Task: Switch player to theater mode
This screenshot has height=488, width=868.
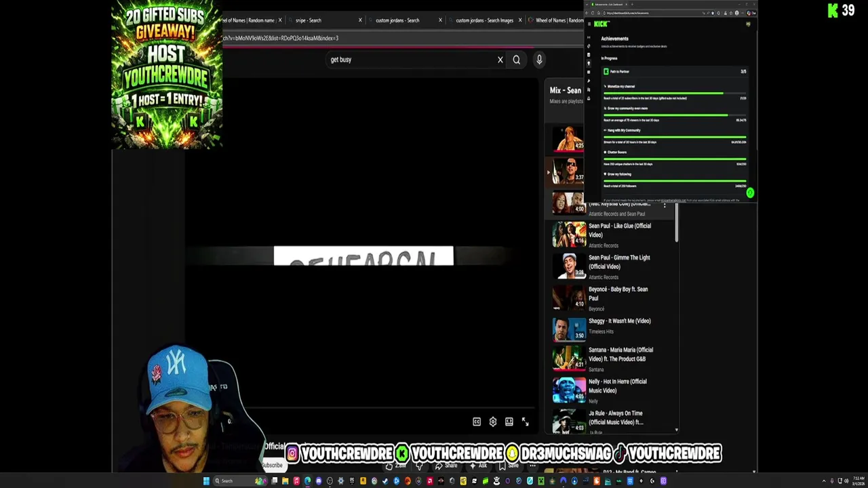Action: click(509, 422)
